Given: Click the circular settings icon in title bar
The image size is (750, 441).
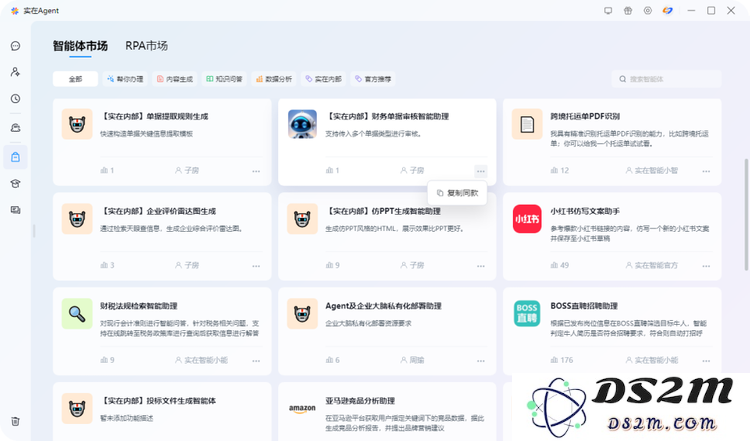Looking at the screenshot, I should click(648, 11).
